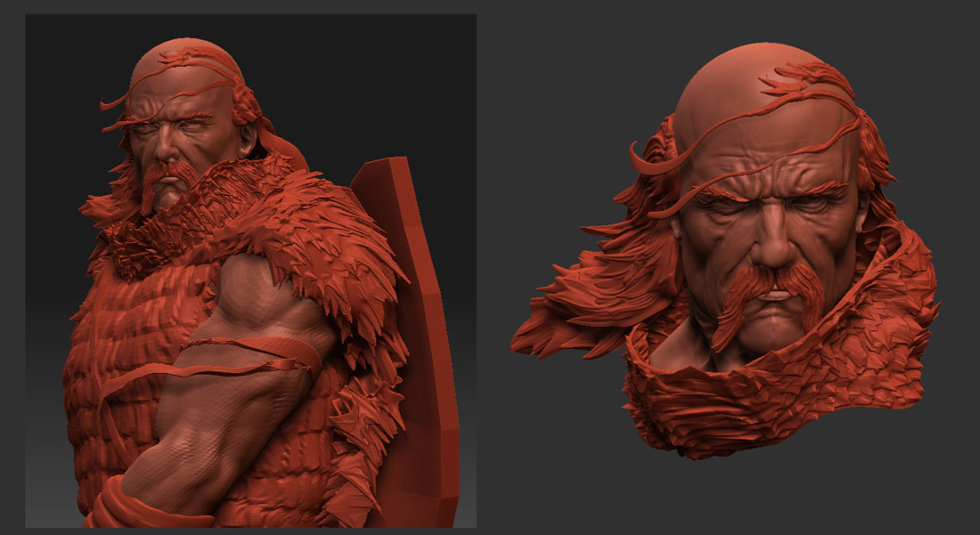Select the left warrior bust render with shield

(x=250, y=271)
